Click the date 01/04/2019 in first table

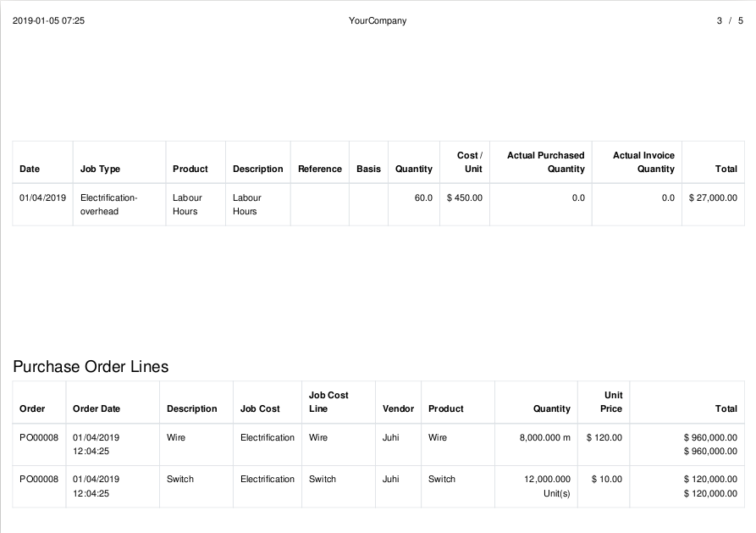point(42,197)
